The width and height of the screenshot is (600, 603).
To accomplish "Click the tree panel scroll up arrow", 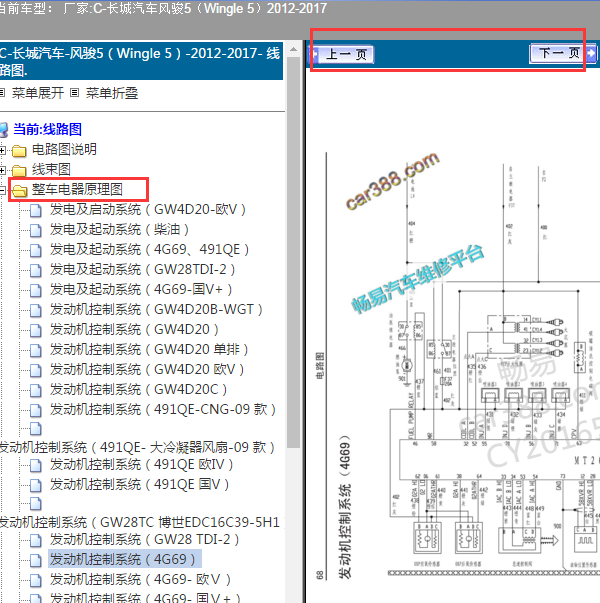I will (x=293, y=49).
